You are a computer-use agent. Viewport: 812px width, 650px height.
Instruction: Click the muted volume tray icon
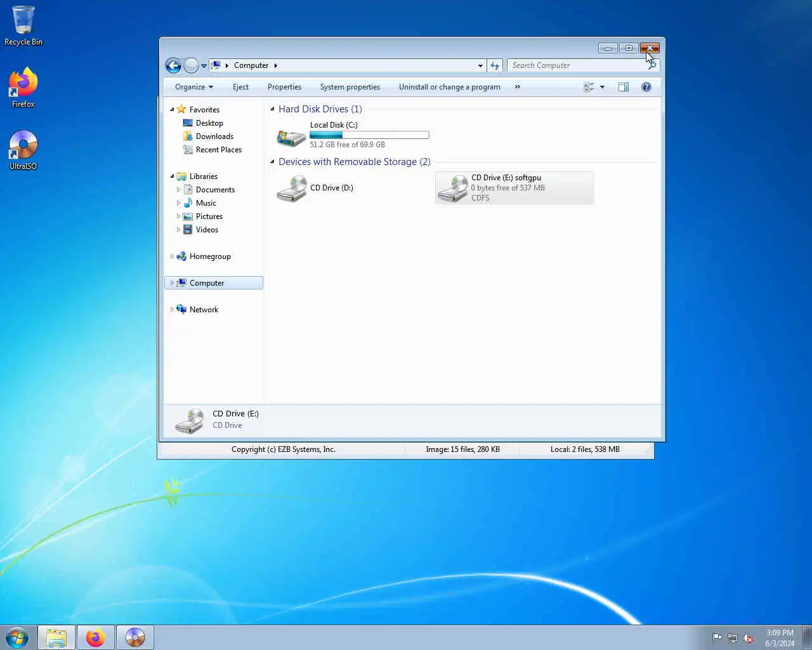[x=749, y=638]
